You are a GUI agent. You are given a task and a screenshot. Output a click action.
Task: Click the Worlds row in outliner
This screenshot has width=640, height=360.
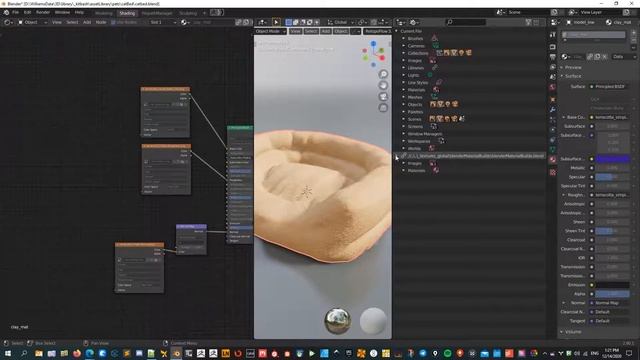click(414, 149)
